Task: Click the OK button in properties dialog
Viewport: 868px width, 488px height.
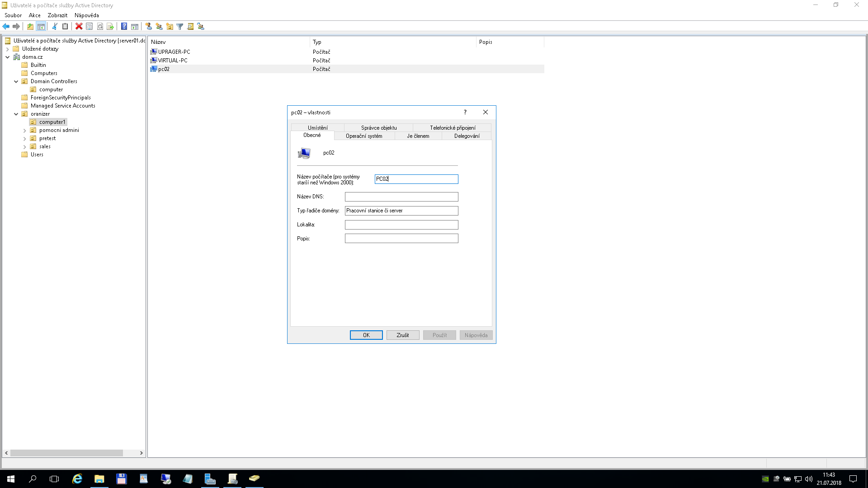Action: [366, 335]
